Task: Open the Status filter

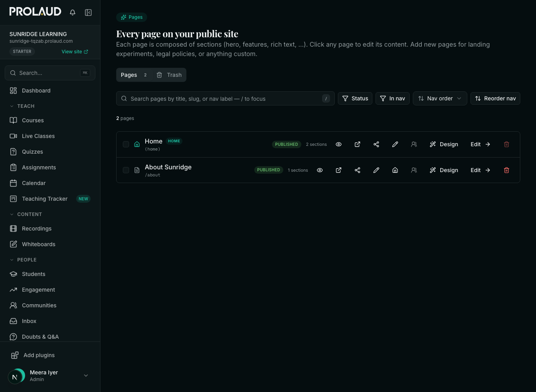Action: 355,98
